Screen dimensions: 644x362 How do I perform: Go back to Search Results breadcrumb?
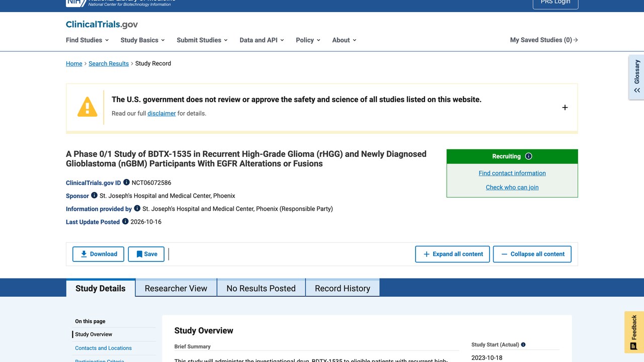tap(109, 63)
